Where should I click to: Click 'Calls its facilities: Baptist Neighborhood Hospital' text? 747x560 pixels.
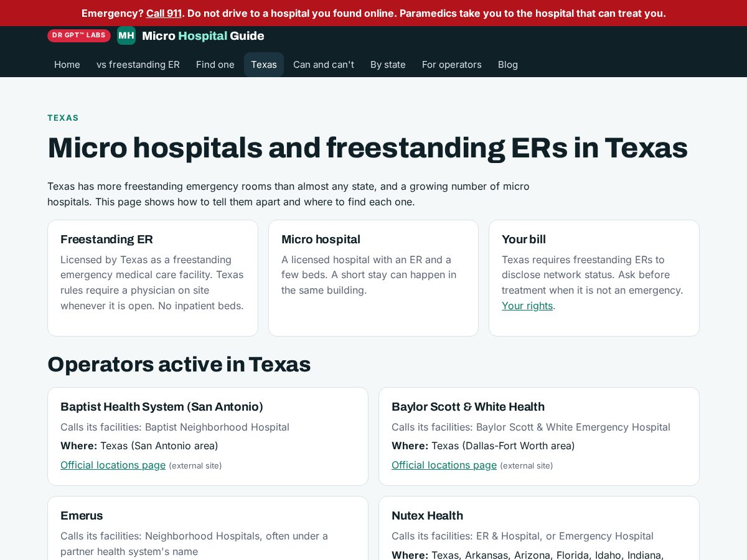pyautogui.click(x=175, y=427)
